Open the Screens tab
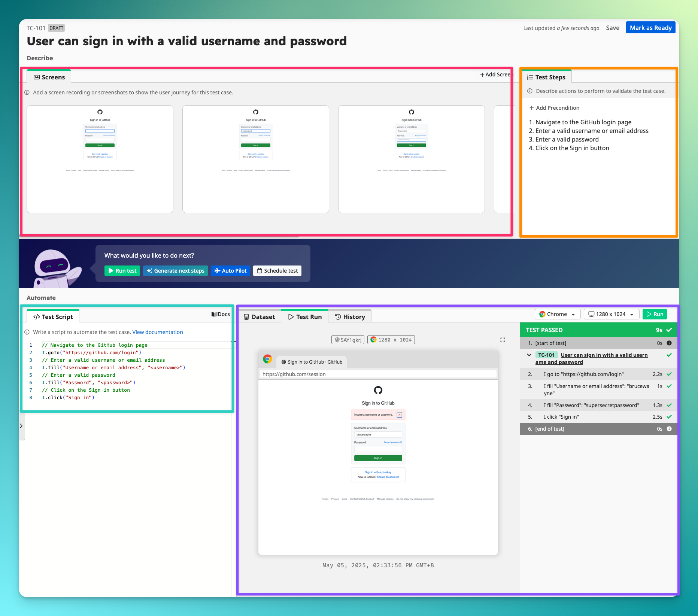This screenshot has height=616, width=698. pos(49,77)
